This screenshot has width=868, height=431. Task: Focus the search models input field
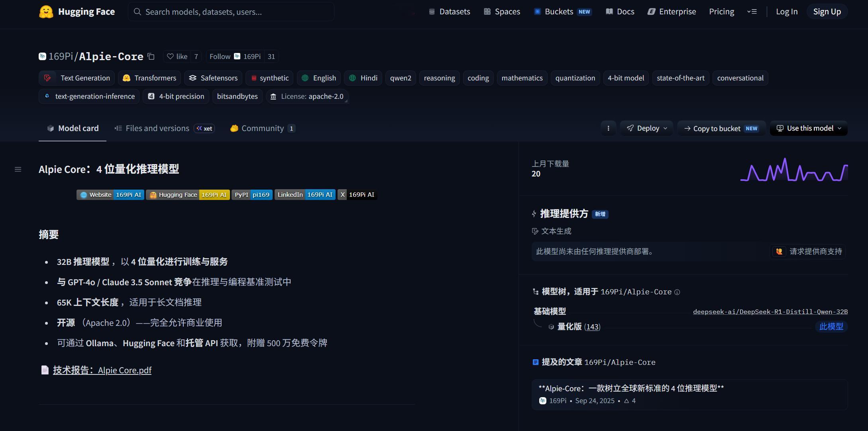pyautogui.click(x=231, y=12)
